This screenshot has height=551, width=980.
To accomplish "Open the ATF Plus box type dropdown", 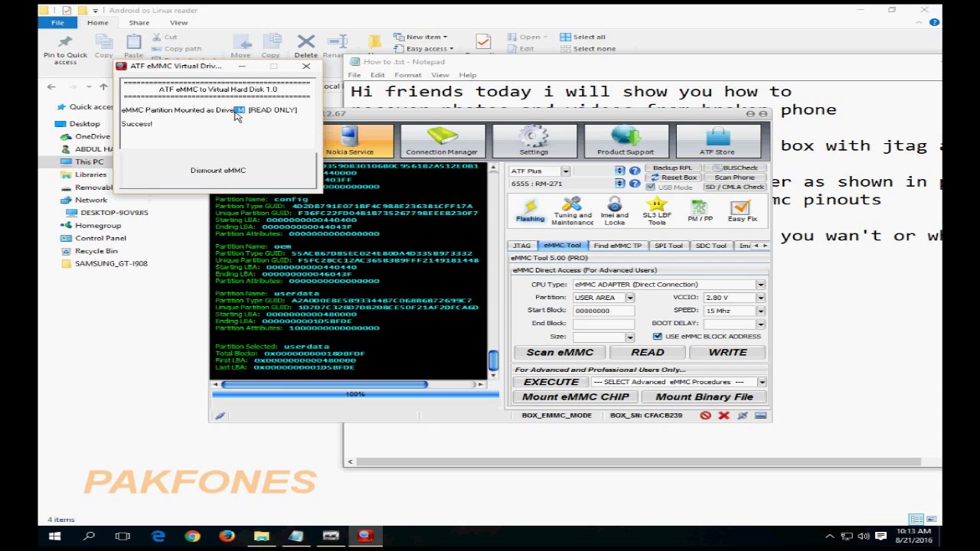I will 565,171.
